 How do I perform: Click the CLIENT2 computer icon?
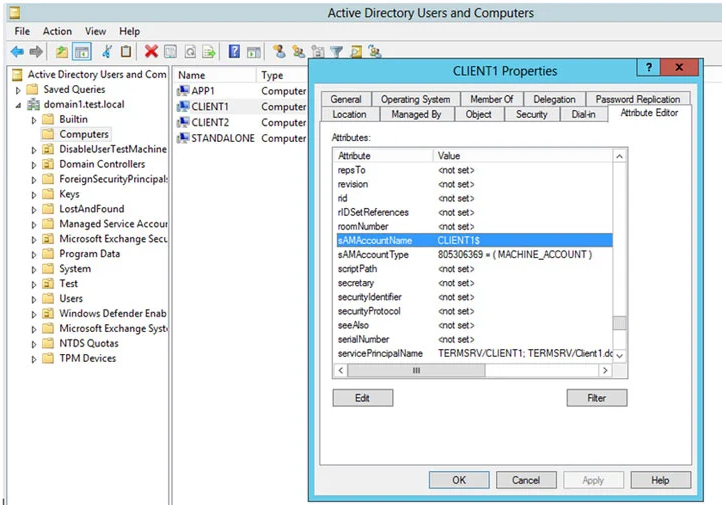pyautogui.click(x=183, y=122)
